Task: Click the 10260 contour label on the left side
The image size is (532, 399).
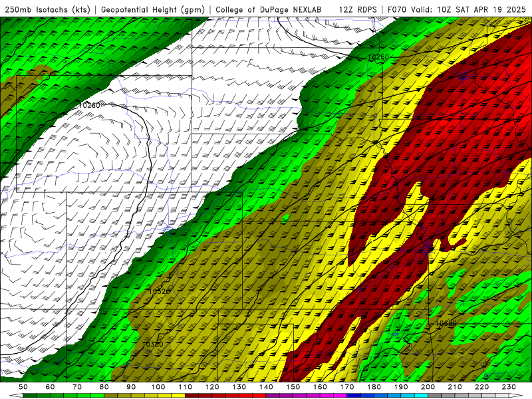Action: coord(90,106)
